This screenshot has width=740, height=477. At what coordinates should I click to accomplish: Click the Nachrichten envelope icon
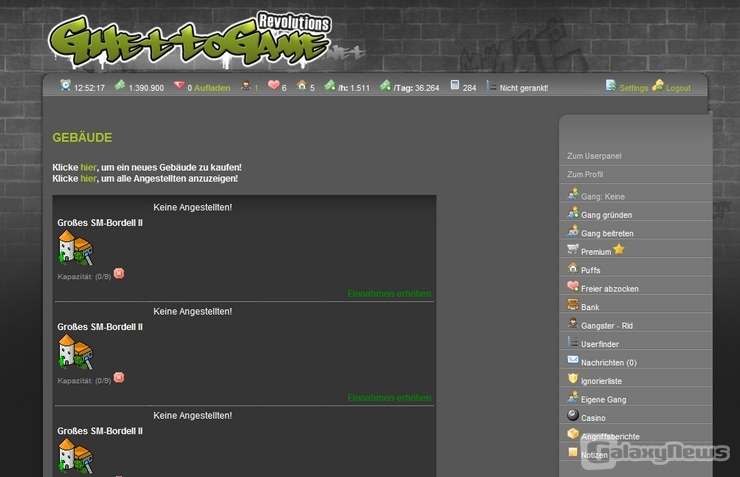[x=572, y=360]
